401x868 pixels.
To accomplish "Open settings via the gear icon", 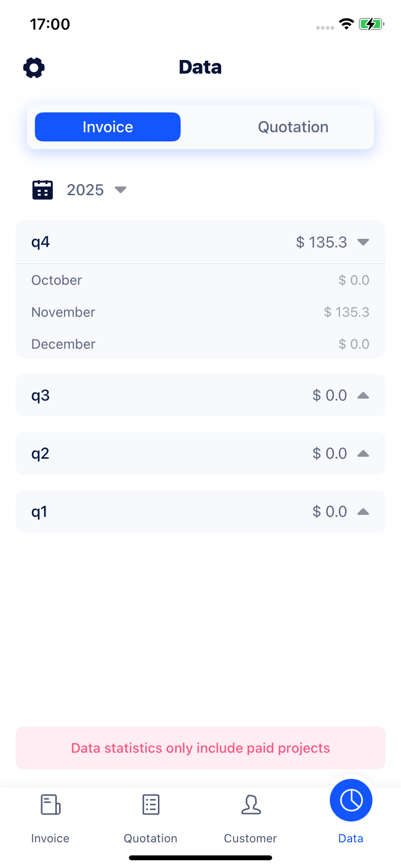I will click(x=34, y=67).
